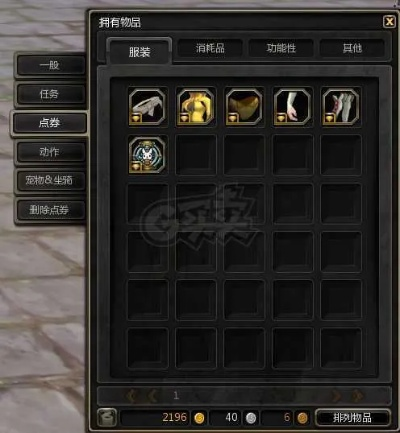Click the silver coin currency icon

coord(251,418)
